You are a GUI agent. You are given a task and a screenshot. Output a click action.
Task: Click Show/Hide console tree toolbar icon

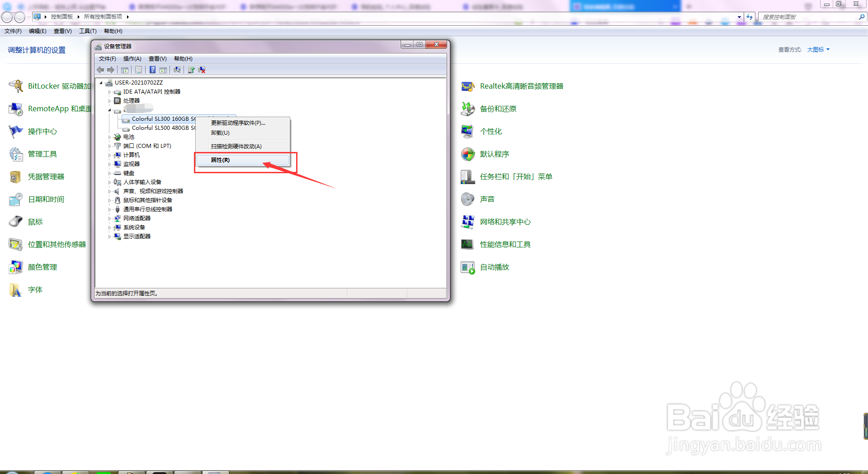(125, 70)
